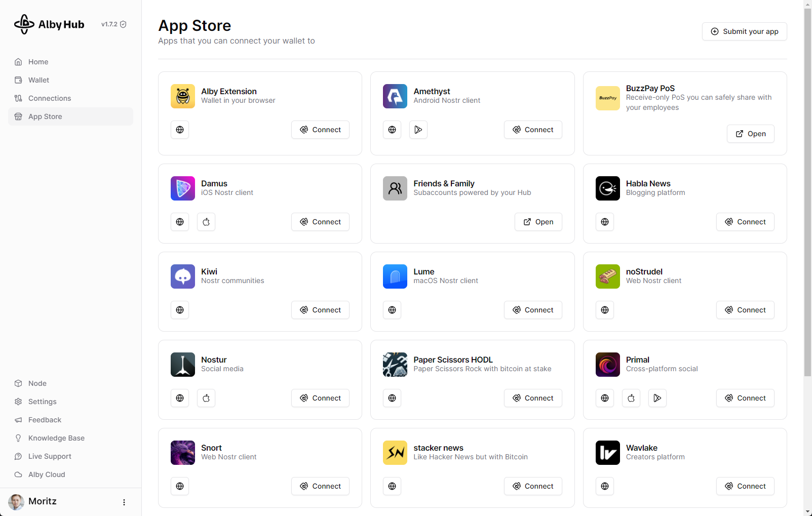Open Damus website globe icon
This screenshot has height=516, width=812.
click(x=180, y=222)
